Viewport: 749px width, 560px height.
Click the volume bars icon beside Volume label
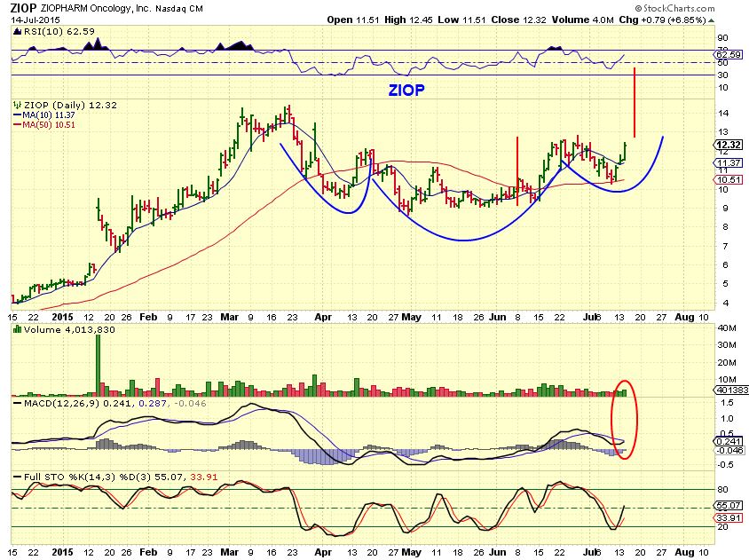click(x=18, y=329)
